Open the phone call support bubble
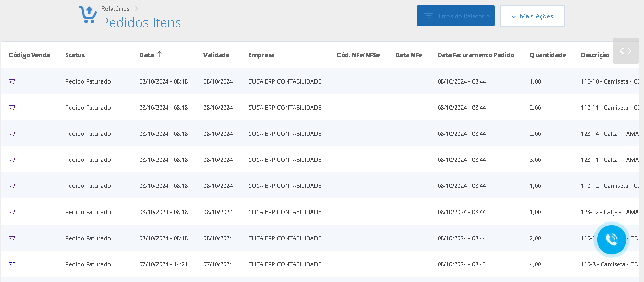Screen dimensions: 644x282 pyautogui.click(x=611, y=240)
